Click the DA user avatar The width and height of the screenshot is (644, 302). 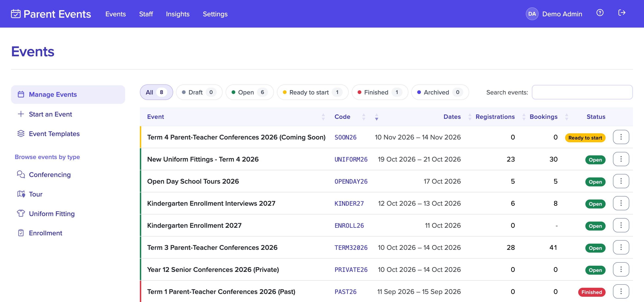[532, 14]
